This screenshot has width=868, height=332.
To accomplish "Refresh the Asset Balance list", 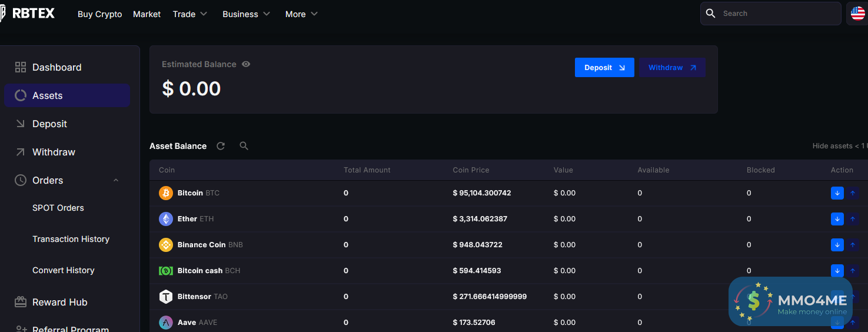I will [221, 146].
